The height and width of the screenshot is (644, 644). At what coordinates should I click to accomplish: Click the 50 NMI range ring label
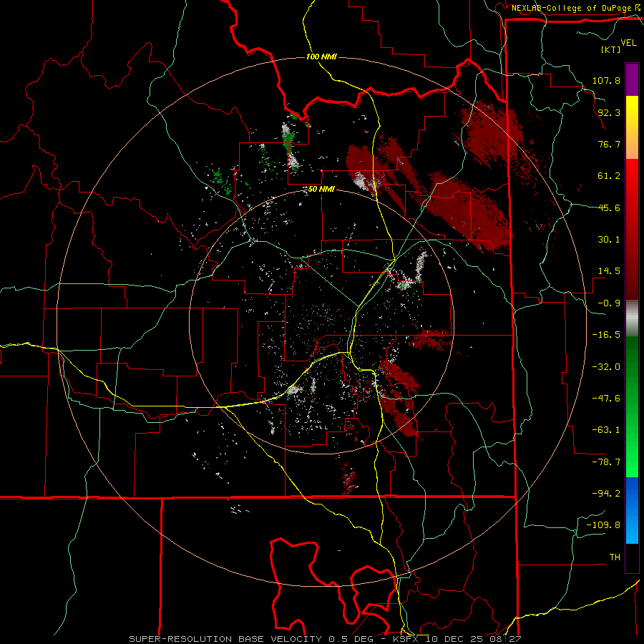click(x=321, y=190)
